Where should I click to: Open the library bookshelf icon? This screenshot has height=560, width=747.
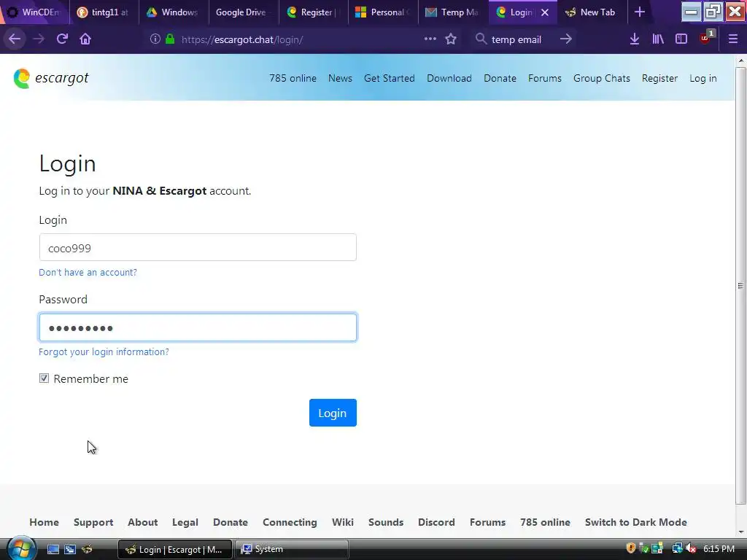tap(658, 39)
